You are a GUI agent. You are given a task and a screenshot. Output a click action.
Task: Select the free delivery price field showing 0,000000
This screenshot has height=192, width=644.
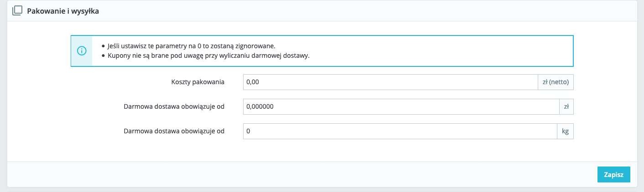[x=401, y=107]
